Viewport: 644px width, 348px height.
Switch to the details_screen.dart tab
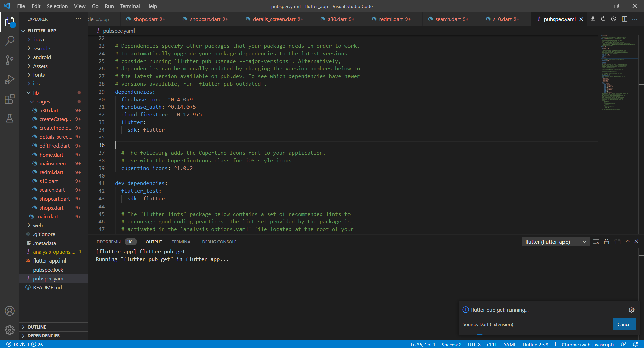(278, 19)
